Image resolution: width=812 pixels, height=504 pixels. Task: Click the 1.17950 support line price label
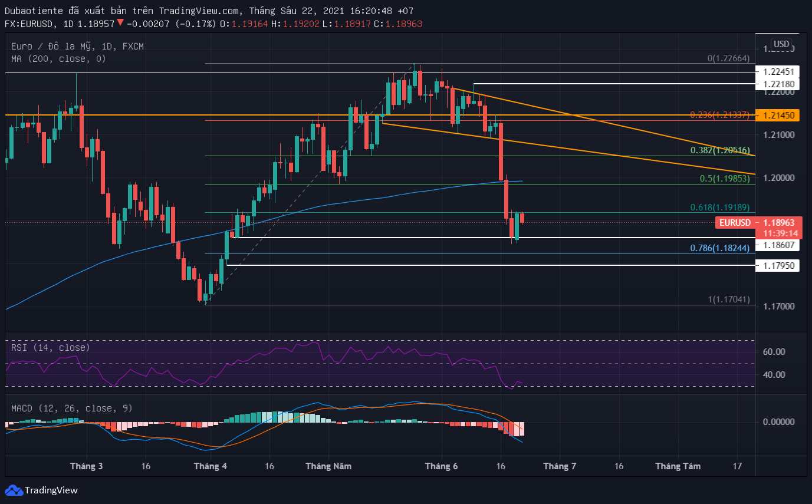[x=778, y=266]
